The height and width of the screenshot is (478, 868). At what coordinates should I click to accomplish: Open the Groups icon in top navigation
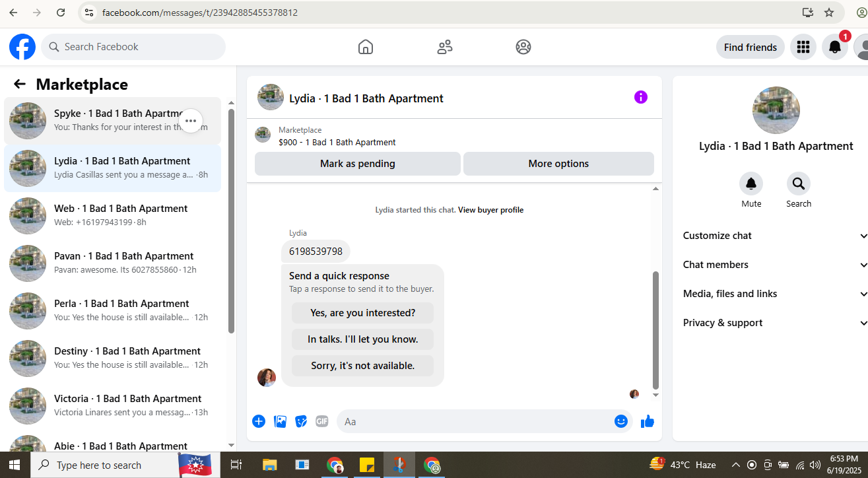[x=523, y=47]
